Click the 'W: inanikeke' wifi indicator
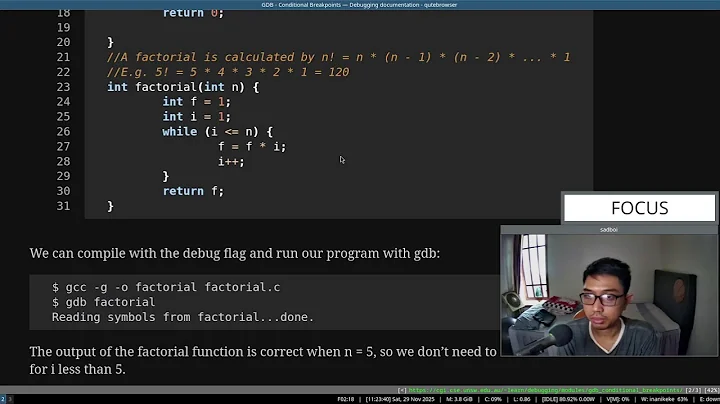720x404 pixels. (x=664, y=399)
